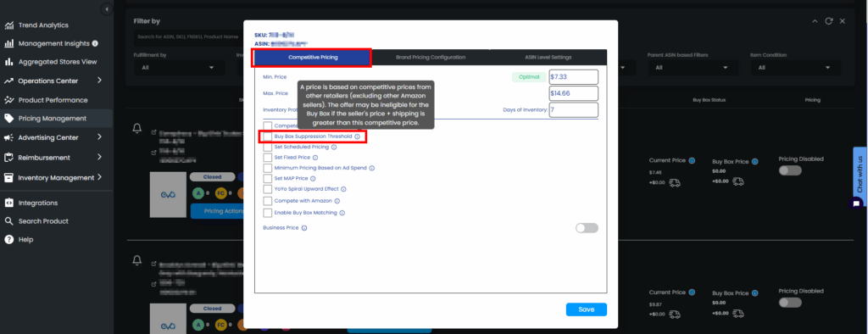This screenshot has width=868, height=334.
Task: Click the refresh icon in the filter panel
Action: click(829, 21)
